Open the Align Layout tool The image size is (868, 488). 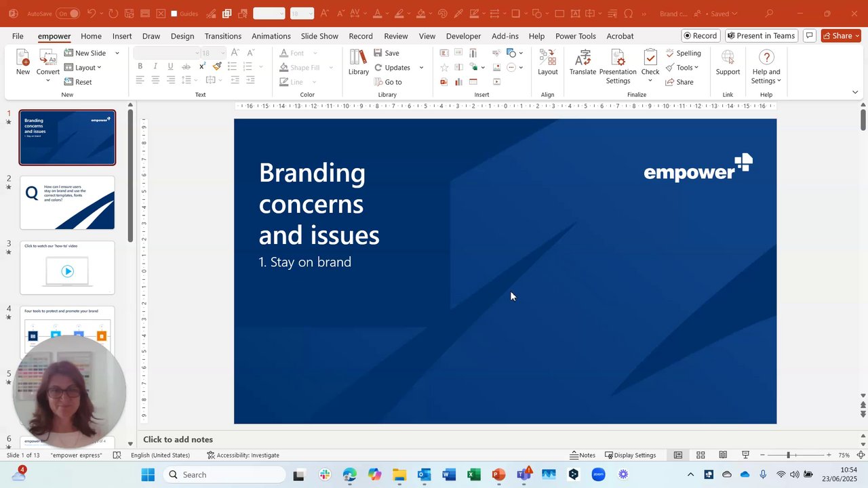547,62
